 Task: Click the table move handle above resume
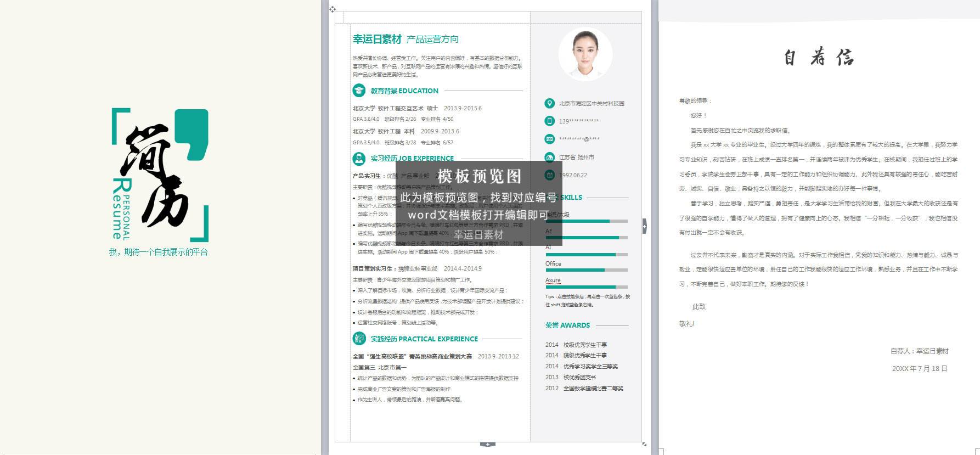[x=333, y=9]
